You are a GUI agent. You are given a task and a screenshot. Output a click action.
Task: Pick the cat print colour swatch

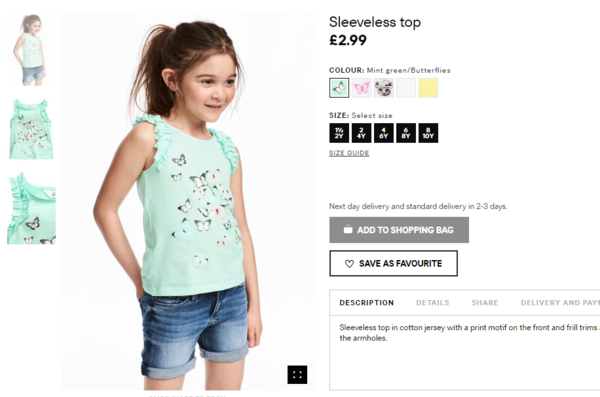pos(384,88)
